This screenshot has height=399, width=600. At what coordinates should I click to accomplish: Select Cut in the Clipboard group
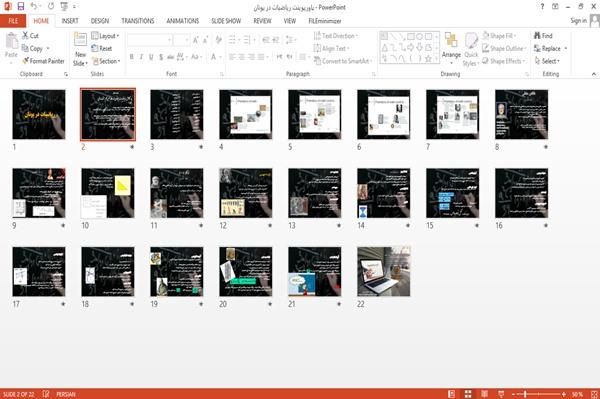point(30,36)
